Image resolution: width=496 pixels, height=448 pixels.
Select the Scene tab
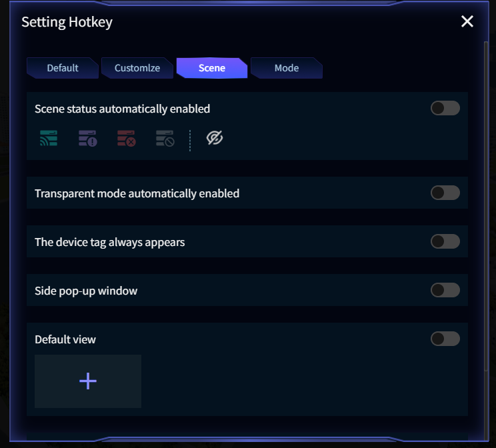click(212, 68)
